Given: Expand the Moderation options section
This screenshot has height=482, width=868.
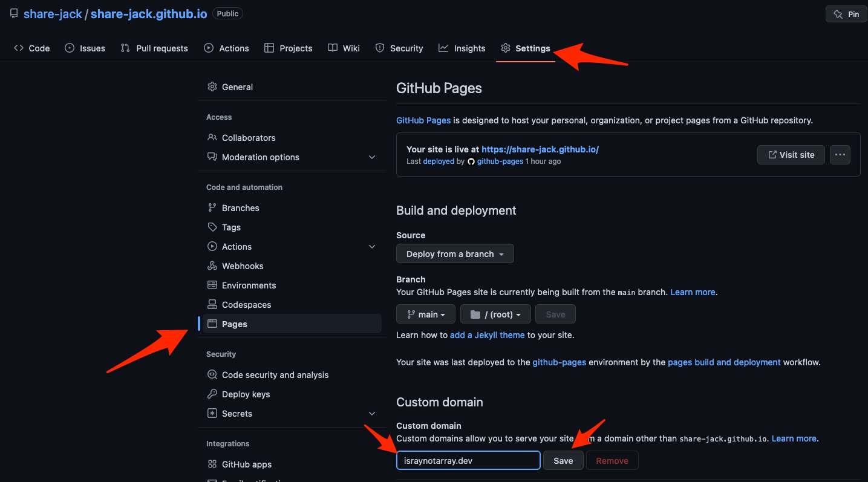Looking at the screenshot, I should click(372, 157).
